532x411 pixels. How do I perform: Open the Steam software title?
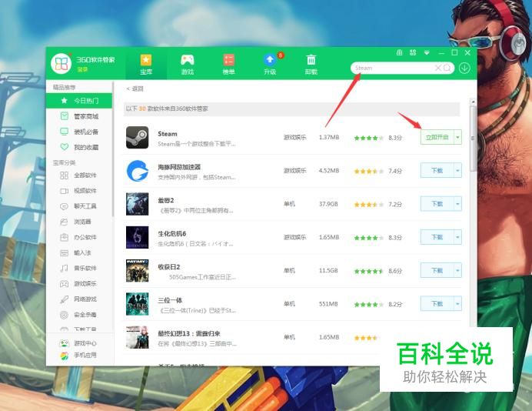tap(168, 134)
